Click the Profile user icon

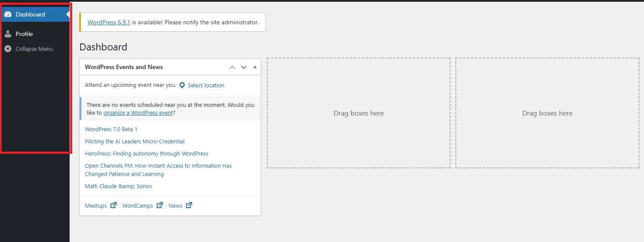pos(8,34)
